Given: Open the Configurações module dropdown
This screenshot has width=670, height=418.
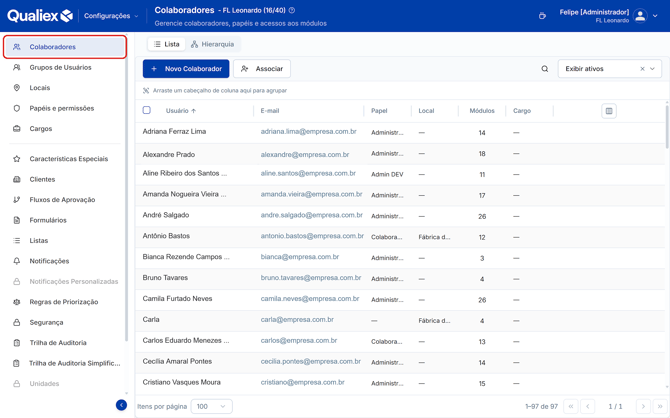Looking at the screenshot, I should (111, 16).
